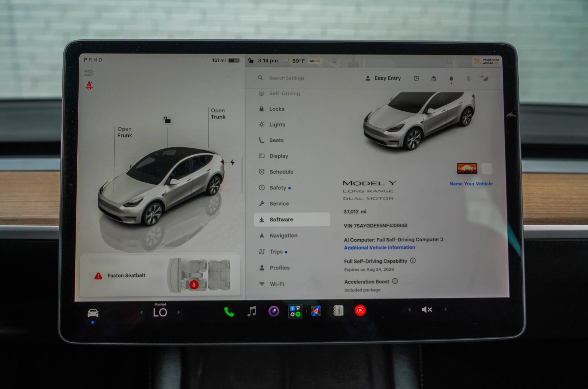Decrease volume with left chevron

click(410, 310)
